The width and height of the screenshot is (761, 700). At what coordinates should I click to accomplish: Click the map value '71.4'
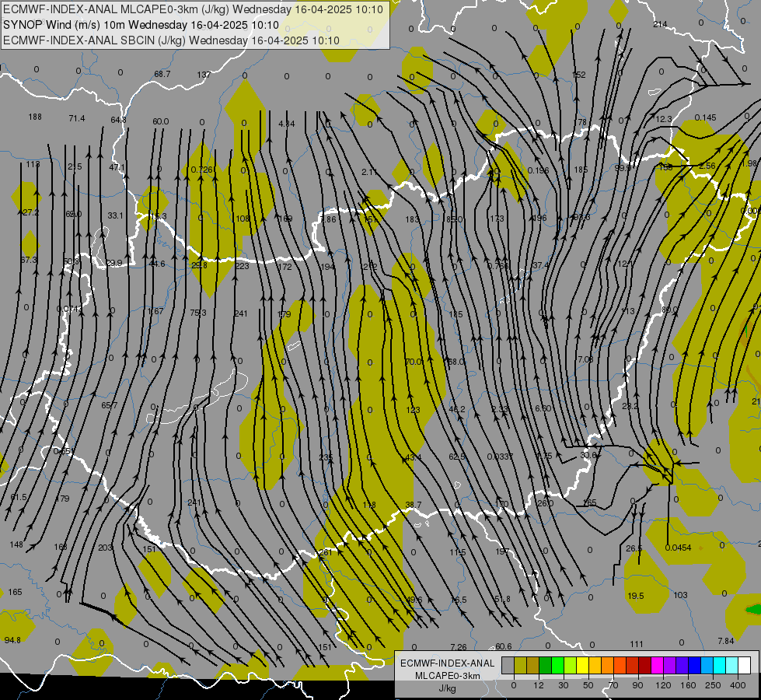[x=77, y=118]
